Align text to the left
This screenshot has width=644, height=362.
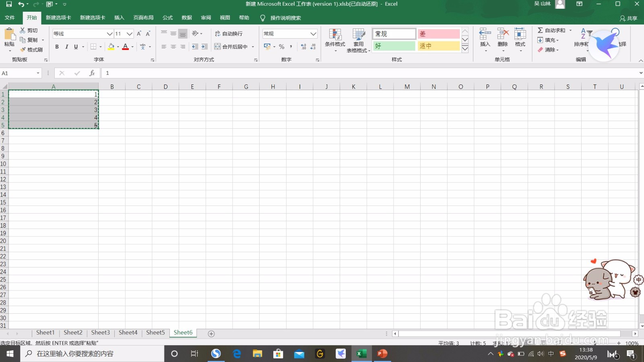pyautogui.click(x=164, y=47)
